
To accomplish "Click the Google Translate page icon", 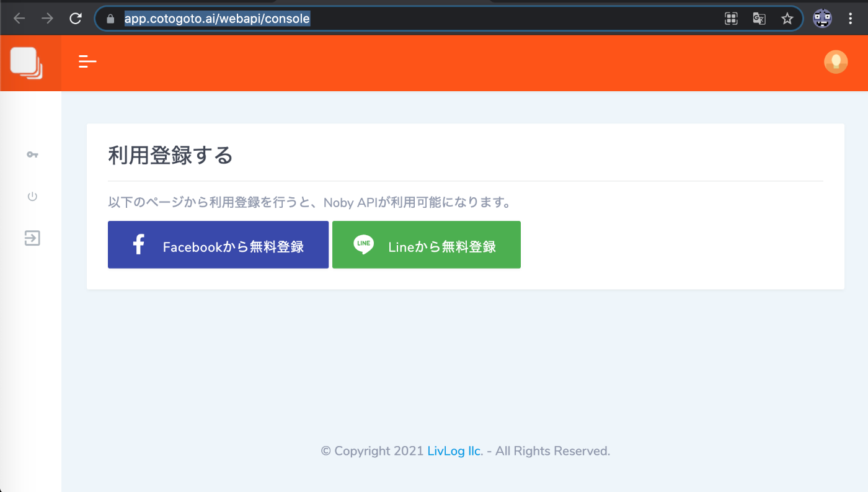I will click(x=759, y=19).
